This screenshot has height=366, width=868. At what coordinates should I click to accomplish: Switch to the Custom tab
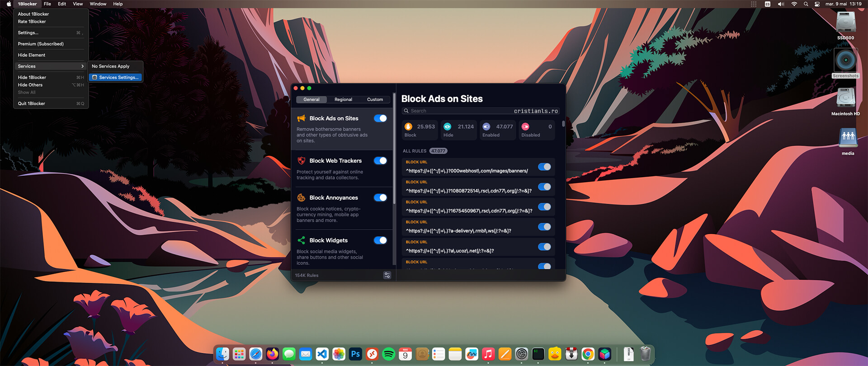coord(375,99)
